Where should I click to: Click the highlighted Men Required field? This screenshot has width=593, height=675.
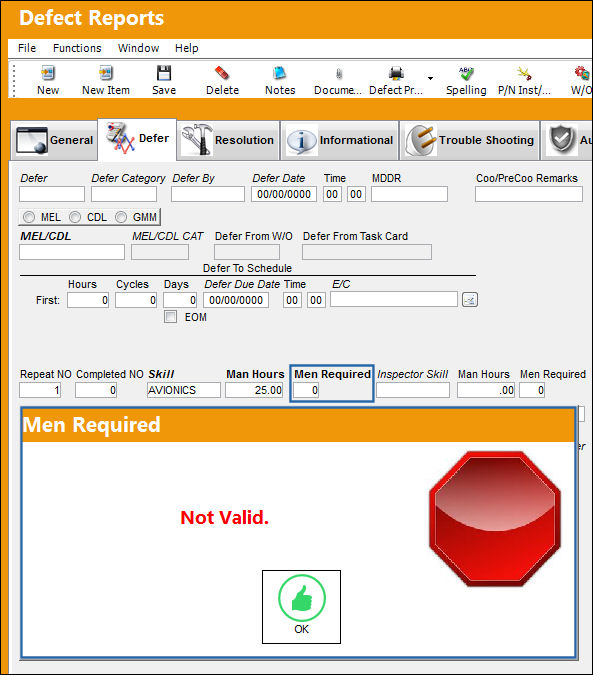[306, 390]
